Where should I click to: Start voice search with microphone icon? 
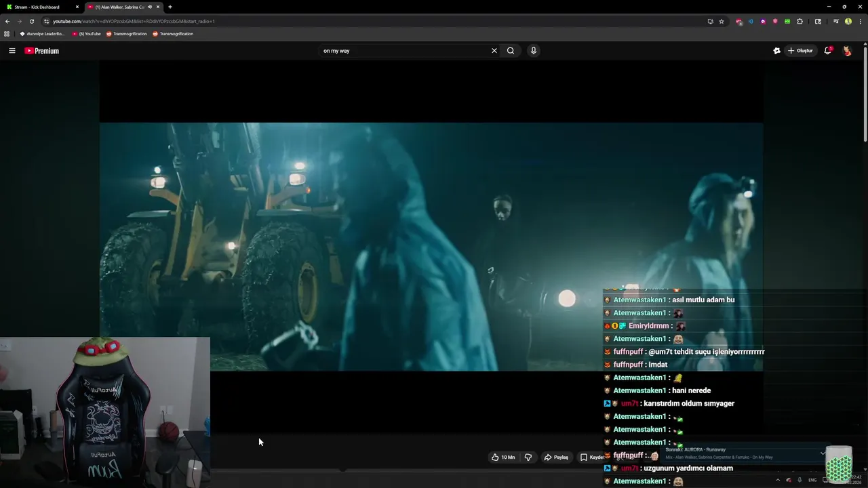click(x=534, y=51)
